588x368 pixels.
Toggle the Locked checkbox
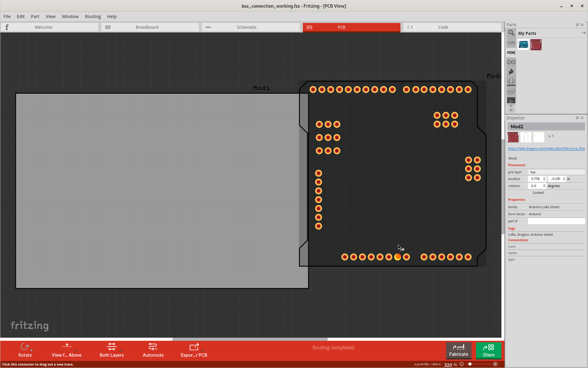(530, 193)
